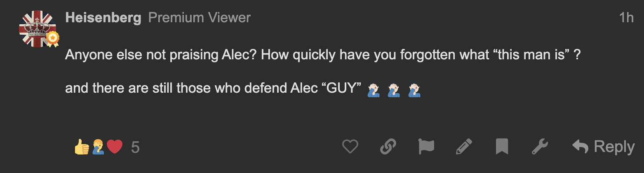Viewport: 644px width, 173px height.
Task: Flag this post using the flag icon
Action: click(x=426, y=147)
